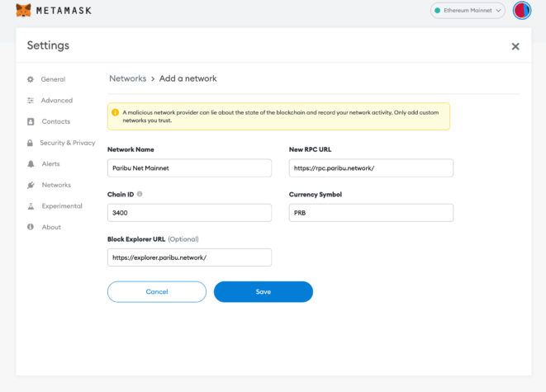Click the MetaMask fox logo
Image resolution: width=546 pixels, height=392 pixels.
click(x=24, y=11)
